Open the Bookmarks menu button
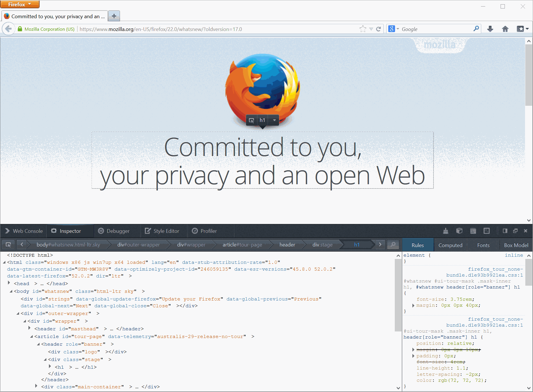533x392 pixels. tap(522, 29)
